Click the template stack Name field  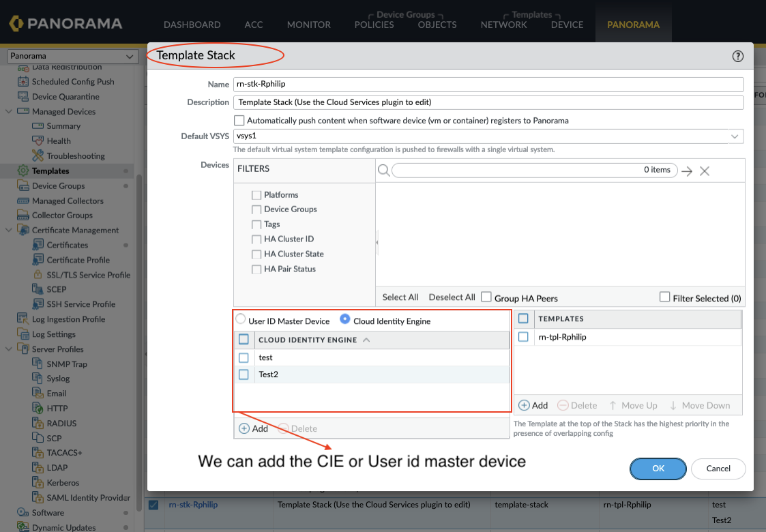tap(488, 84)
